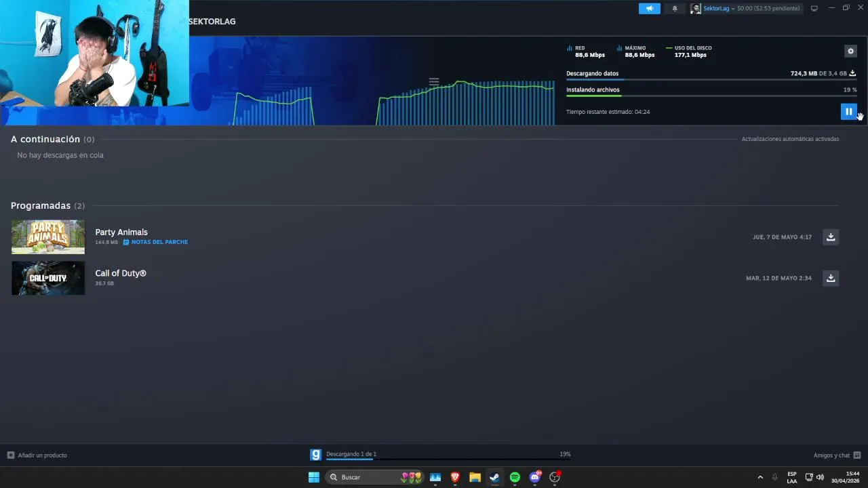Click the microphone tray icon
This screenshot has height=488, width=868.
coord(774,477)
